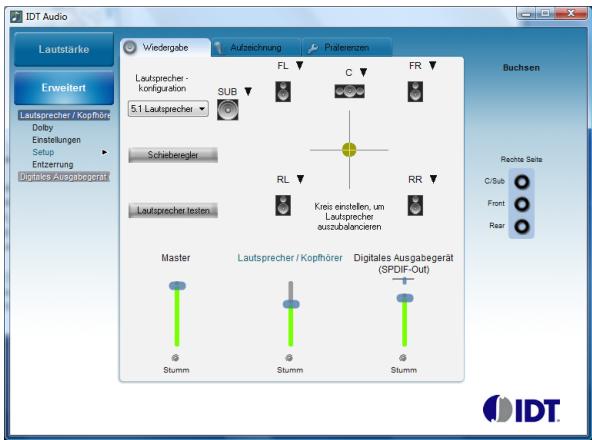Switch to the Wiedergabe tab
Viewport: 592px width, 440px height.
click(165, 48)
